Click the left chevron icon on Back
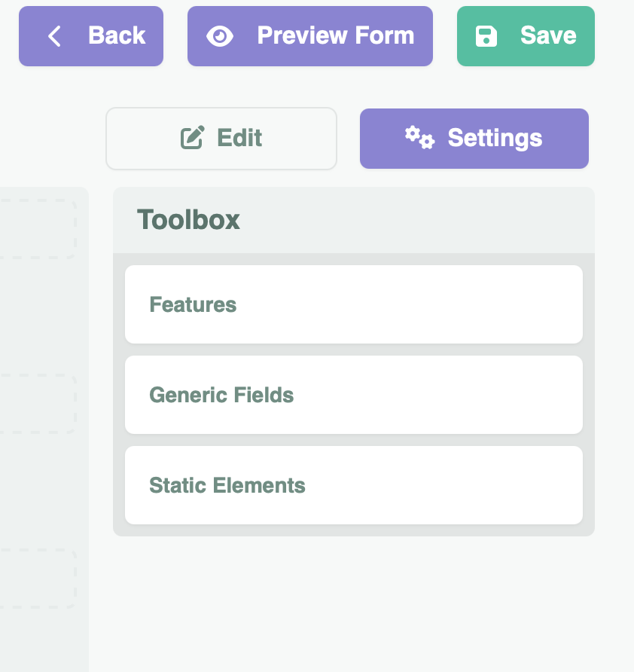 pos(54,36)
